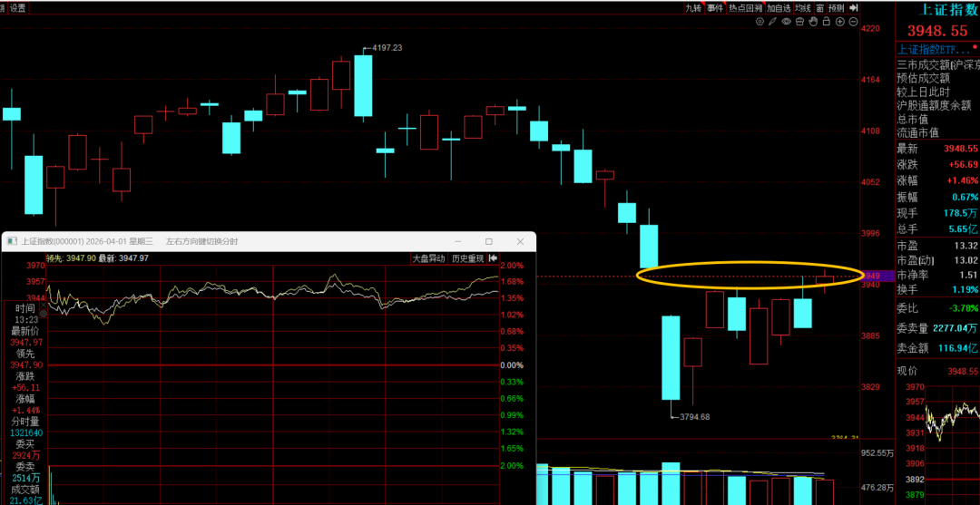Close the small 时间 info box with its X
The image size is (980, 505).
[44, 305]
